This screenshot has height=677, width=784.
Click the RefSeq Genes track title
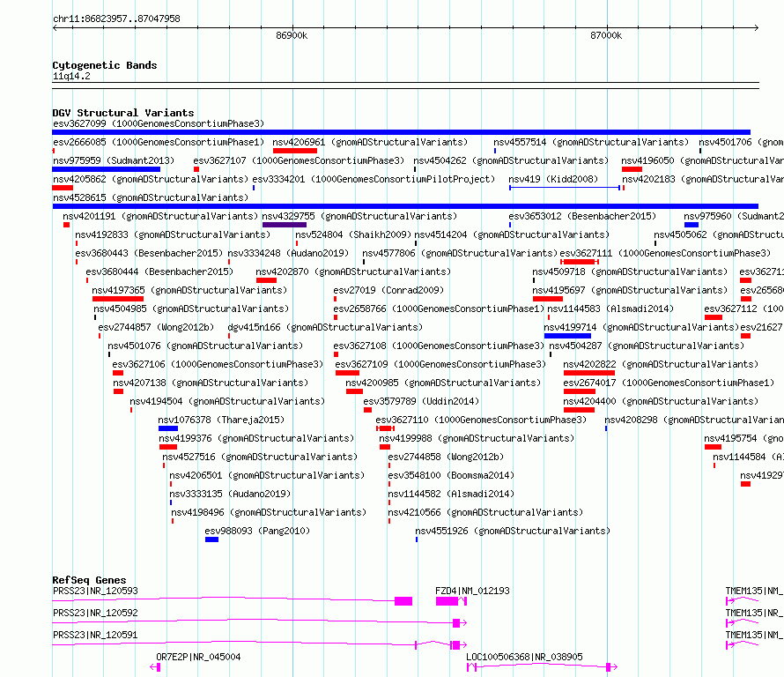pyautogui.click(x=89, y=580)
